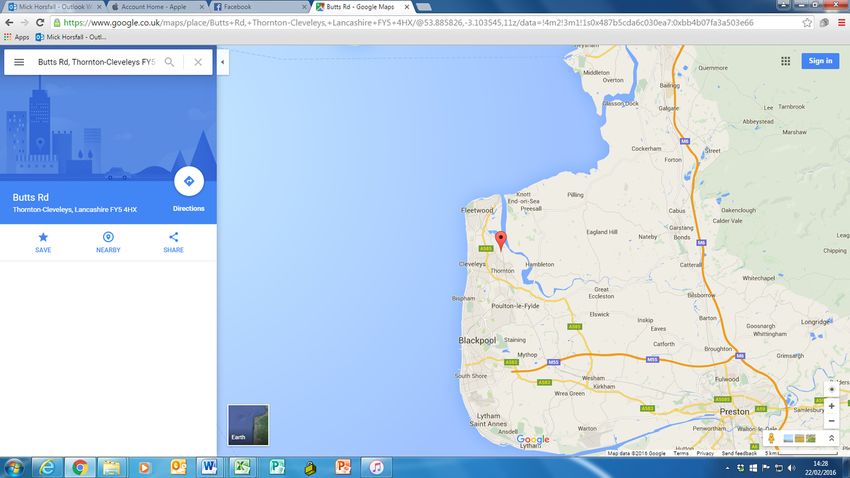This screenshot has width=850, height=478.
Task: Launch Internet Explorer from the taskbar
Action: tap(47, 467)
